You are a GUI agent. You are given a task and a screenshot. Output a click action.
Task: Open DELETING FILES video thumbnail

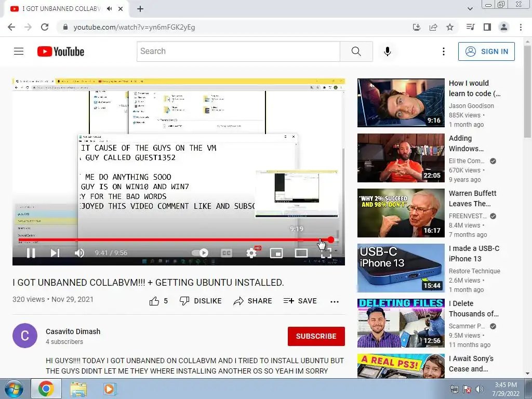401,323
